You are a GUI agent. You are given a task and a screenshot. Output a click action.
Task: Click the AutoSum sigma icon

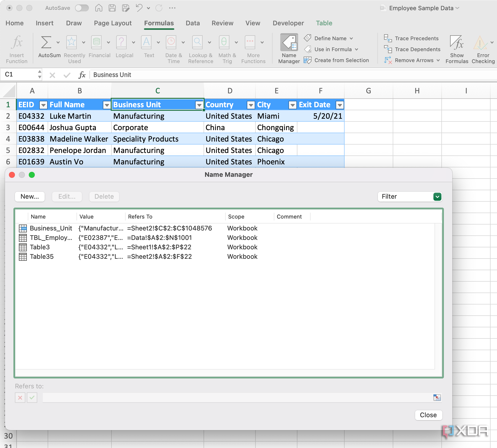[x=46, y=42]
